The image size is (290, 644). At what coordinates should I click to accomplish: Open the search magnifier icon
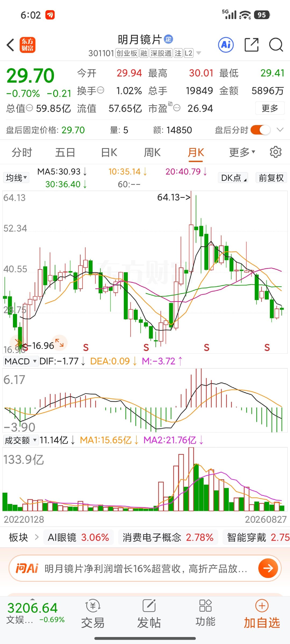276,45
